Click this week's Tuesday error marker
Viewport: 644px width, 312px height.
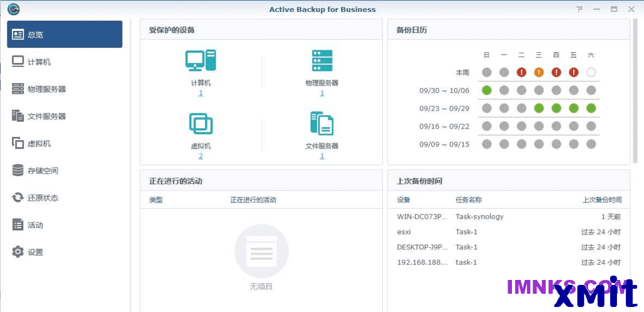(x=521, y=73)
